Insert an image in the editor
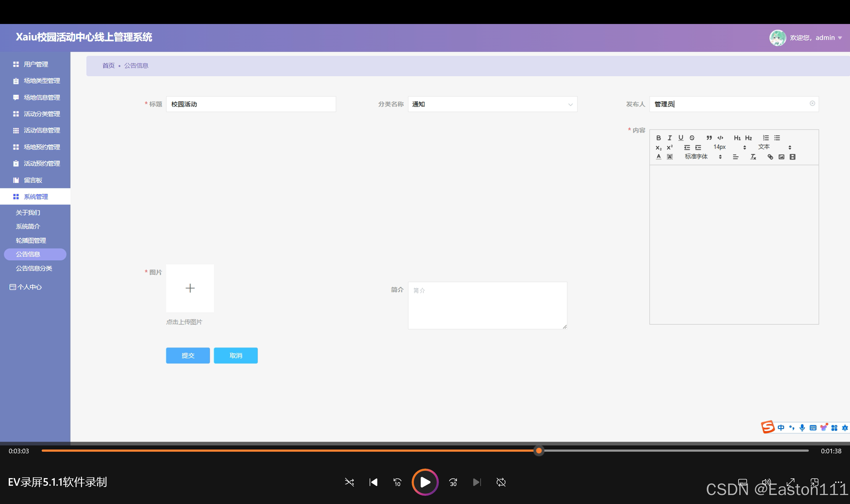 click(x=781, y=157)
